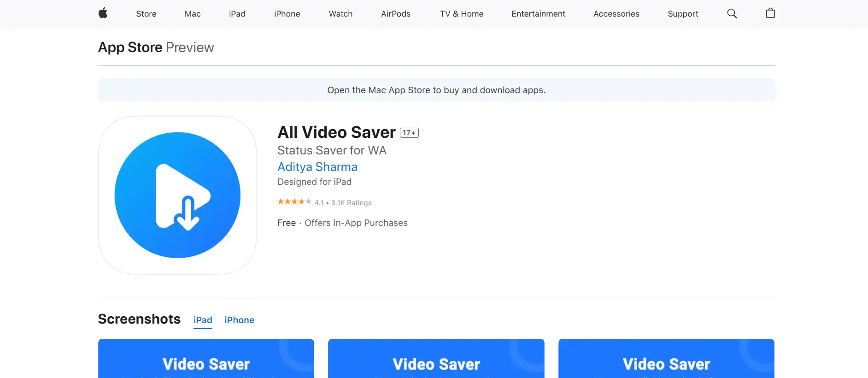Open the TV & Home menu item
Screen dimensions: 868x378
click(x=462, y=14)
